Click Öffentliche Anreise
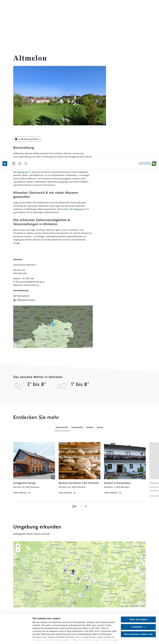159x644 pixels. coord(24,300)
